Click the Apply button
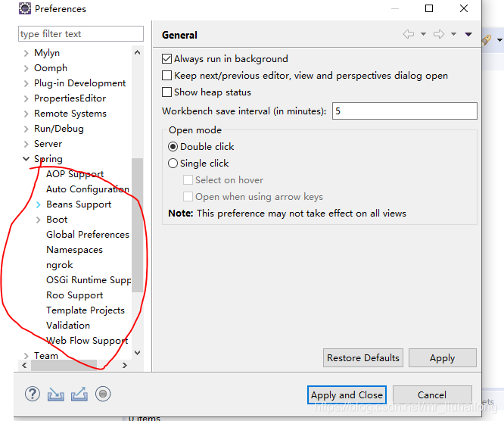The image size is (504, 421). (442, 358)
